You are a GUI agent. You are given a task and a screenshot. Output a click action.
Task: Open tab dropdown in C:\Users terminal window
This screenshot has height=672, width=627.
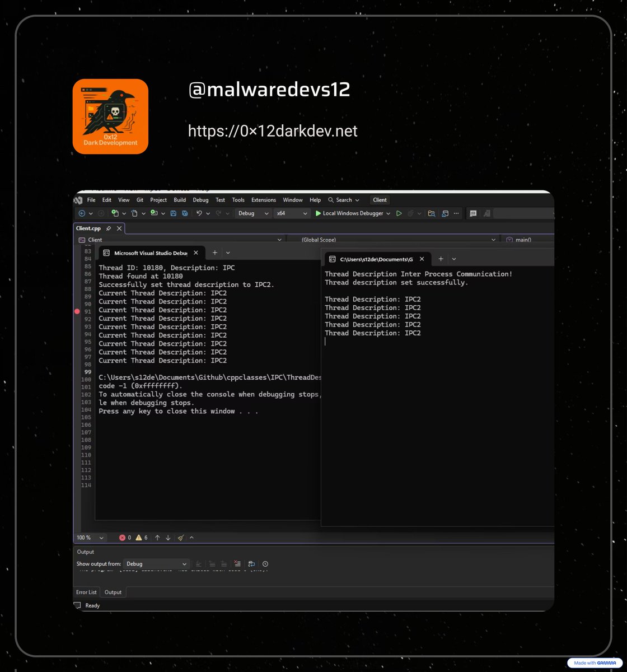coord(454,259)
